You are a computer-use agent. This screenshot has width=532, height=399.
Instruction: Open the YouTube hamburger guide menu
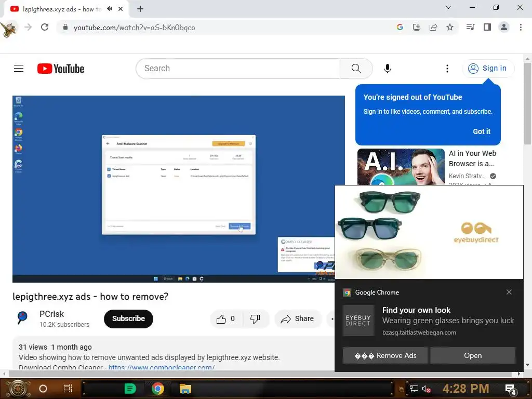19,68
